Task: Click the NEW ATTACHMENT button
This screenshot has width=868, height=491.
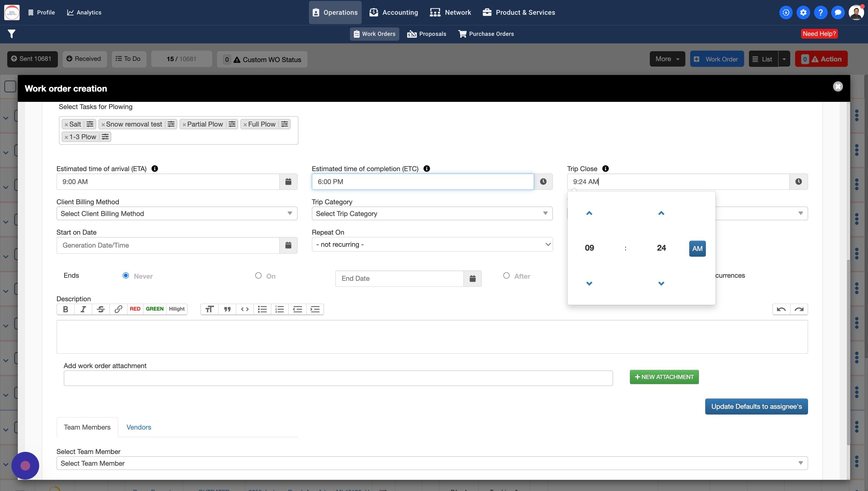Action: [x=664, y=377]
